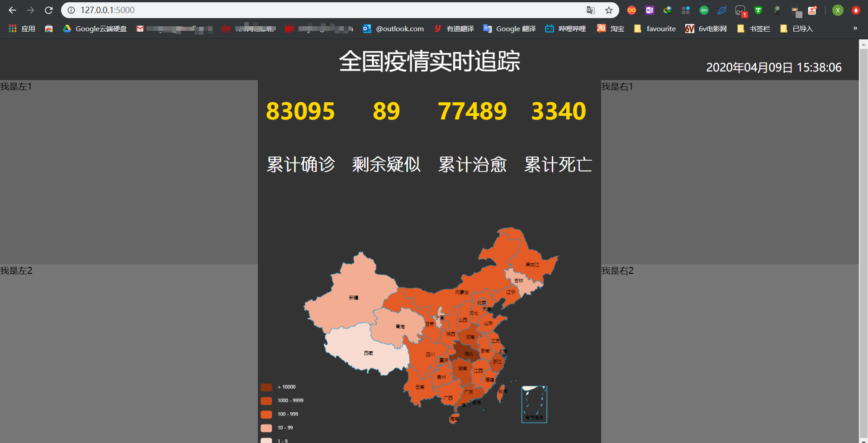The image size is (868, 443).
Task: Open the extension with red badge 1
Action: (740, 11)
